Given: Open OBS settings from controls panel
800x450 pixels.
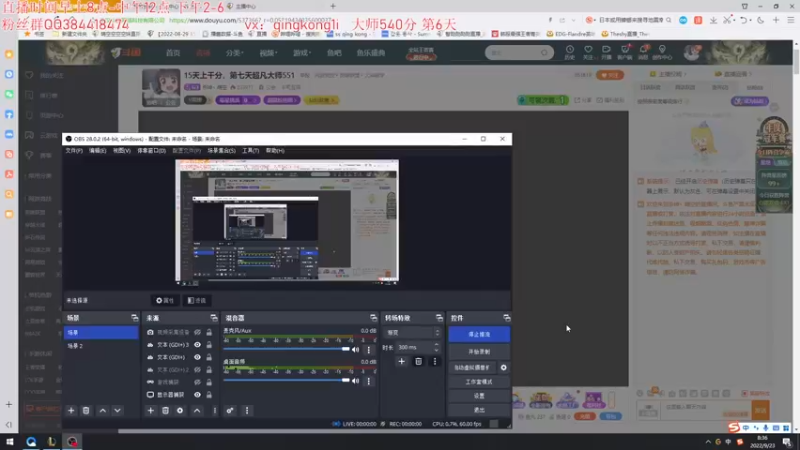Looking at the screenshot, I should (479, 396).
